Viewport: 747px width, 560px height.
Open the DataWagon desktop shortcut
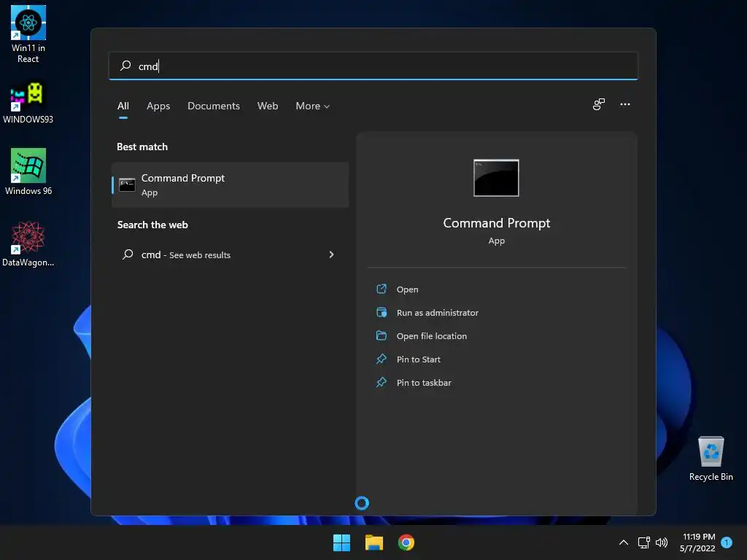click(28, 244)
